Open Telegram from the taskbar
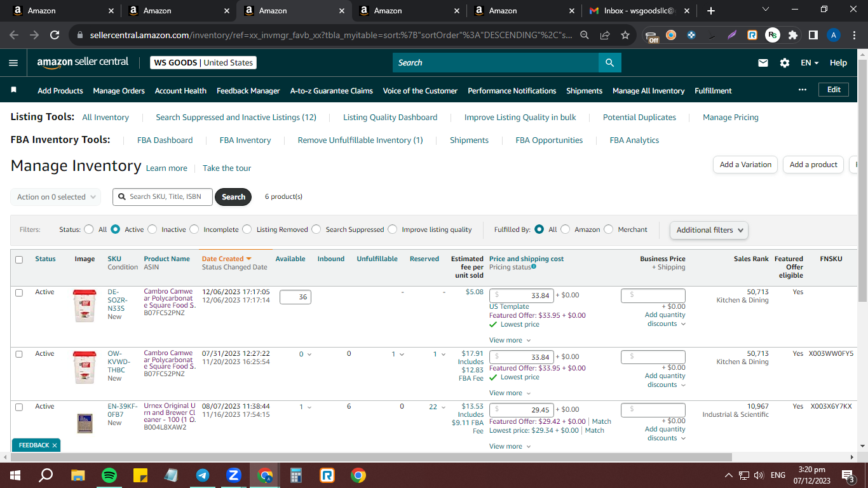Screen dimensions: 868x488 pos(203,475)
